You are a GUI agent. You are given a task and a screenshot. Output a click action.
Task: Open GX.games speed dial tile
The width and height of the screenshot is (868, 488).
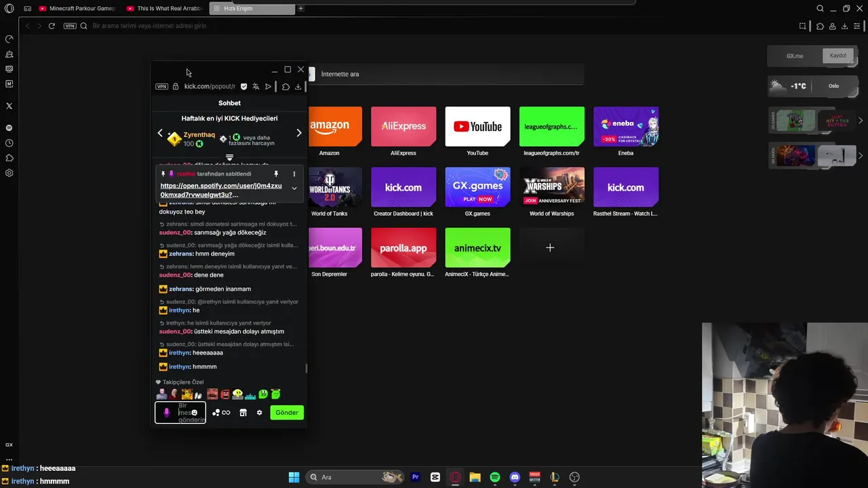[x=477, y=187]
